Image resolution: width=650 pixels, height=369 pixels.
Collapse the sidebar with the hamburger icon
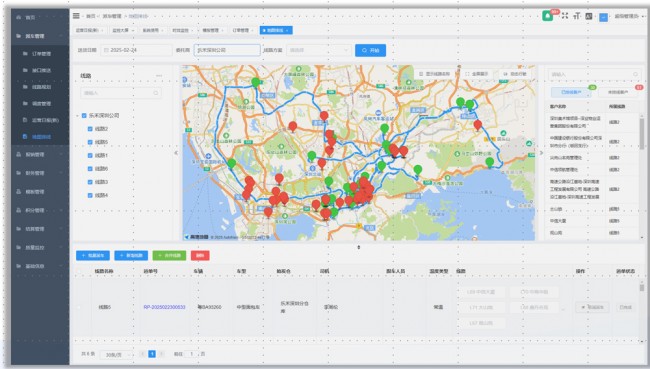point(76,16)
